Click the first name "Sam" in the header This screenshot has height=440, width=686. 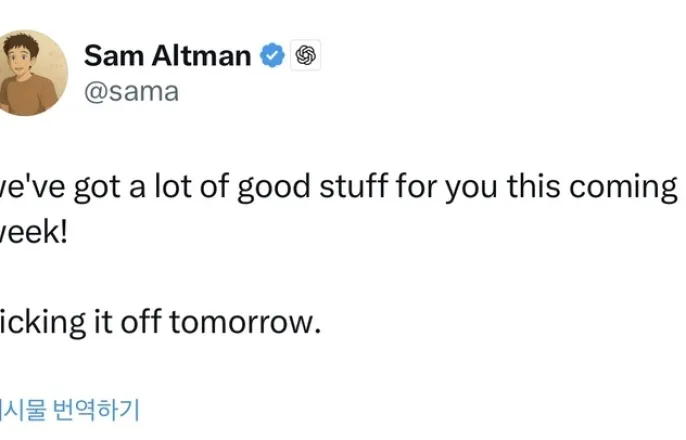coord(111,56)
